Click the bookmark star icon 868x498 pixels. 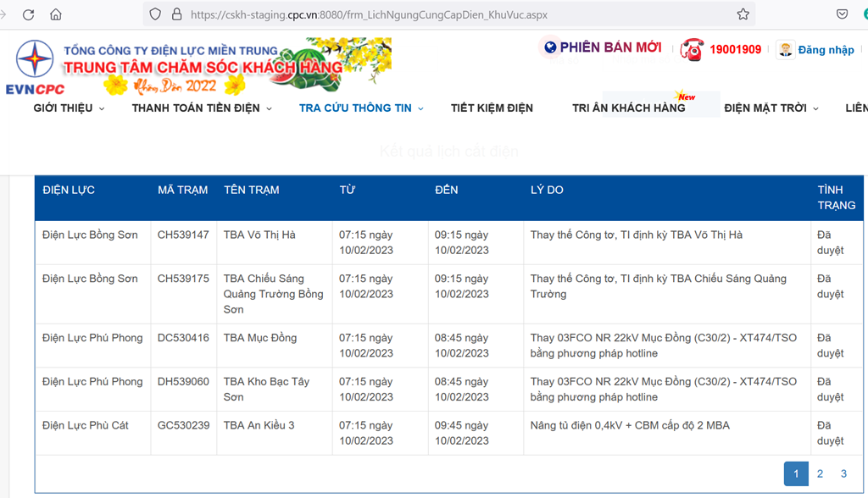tap(743, 14)
